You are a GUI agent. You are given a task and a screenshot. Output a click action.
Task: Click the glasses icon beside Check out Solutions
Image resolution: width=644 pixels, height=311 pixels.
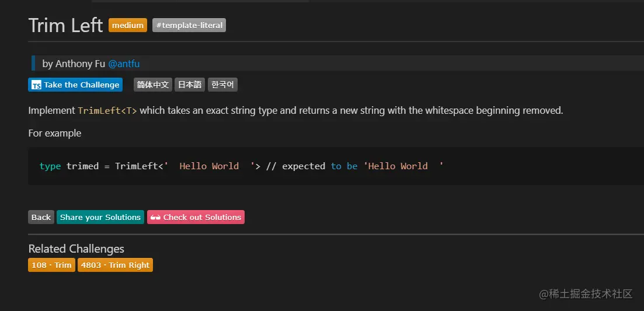[155, 218]
